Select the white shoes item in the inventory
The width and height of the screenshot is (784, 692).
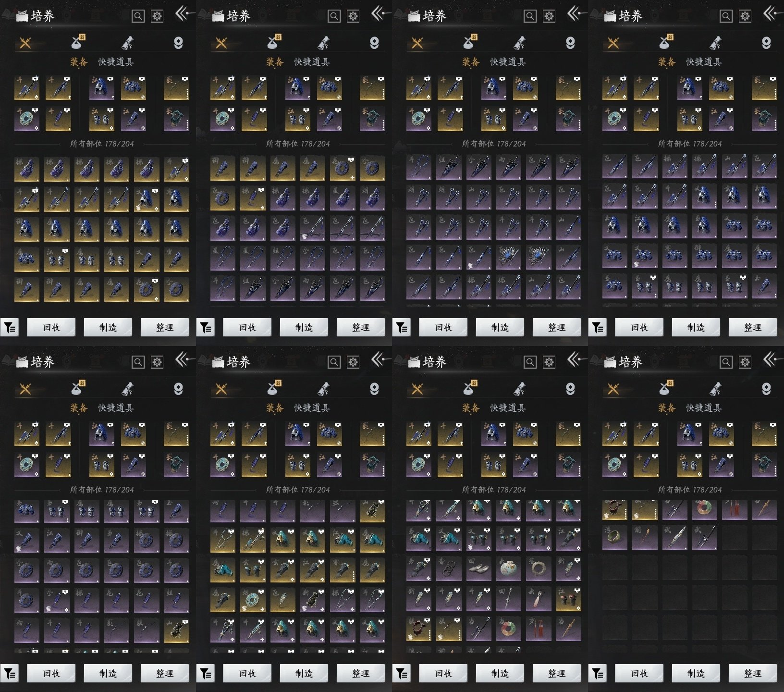click(x=478, y=569)
